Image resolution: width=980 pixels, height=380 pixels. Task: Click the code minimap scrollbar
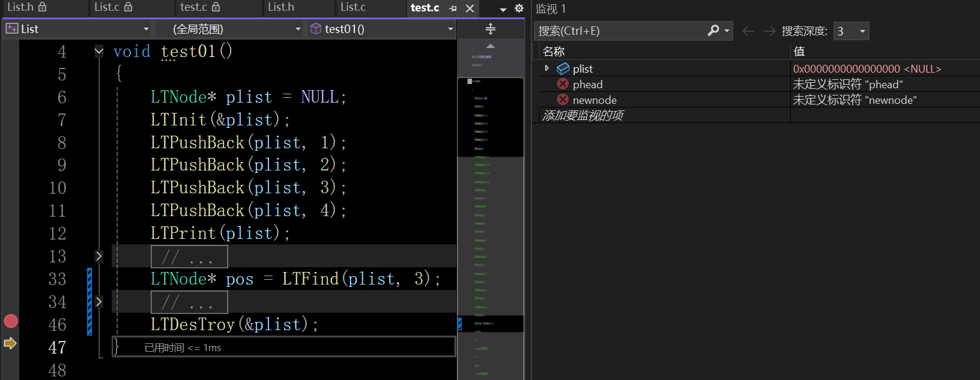click(x=491, y=210)
